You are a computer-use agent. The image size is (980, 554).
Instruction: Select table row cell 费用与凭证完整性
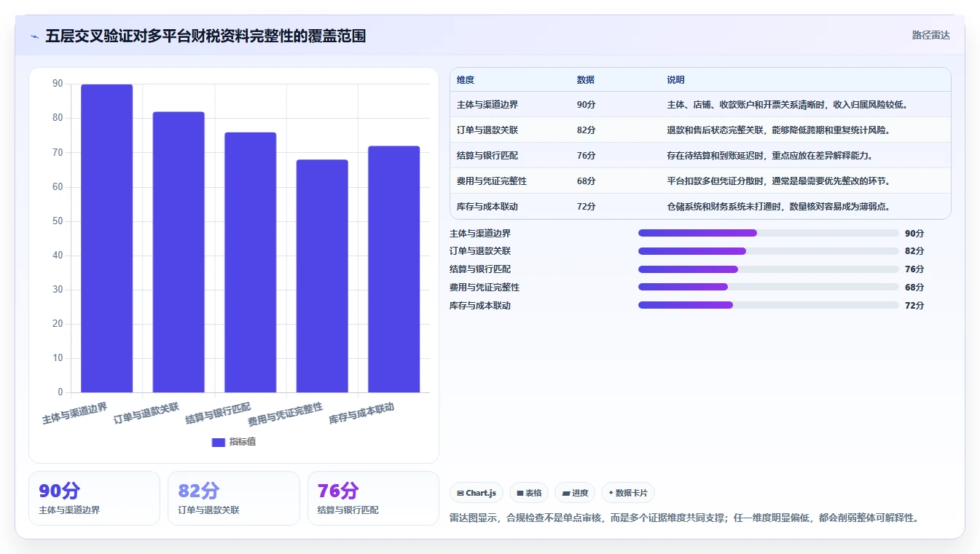pyautogui.click(x=492, y=181)
